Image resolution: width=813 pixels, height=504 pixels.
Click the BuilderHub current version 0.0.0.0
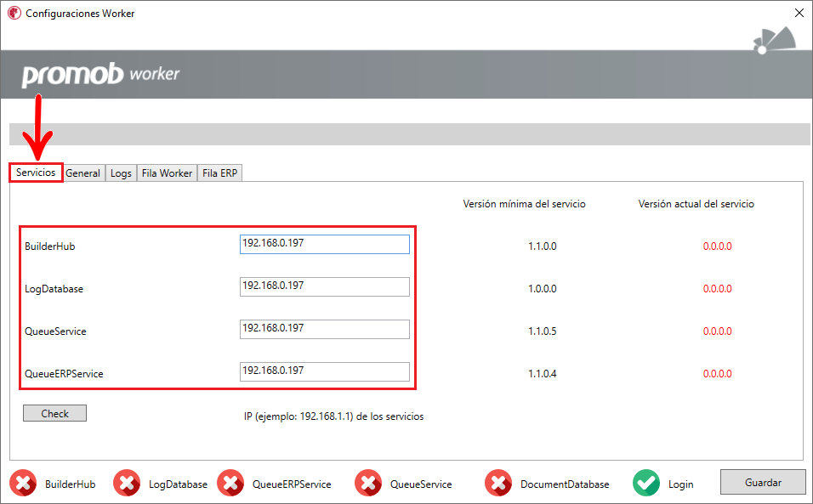[718, 246]
